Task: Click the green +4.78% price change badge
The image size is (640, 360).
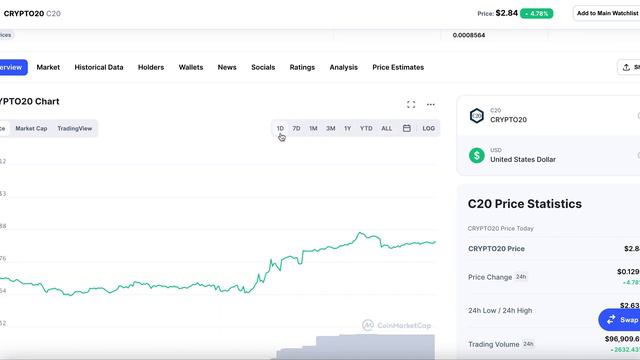Action: click(x=536, y=13)
